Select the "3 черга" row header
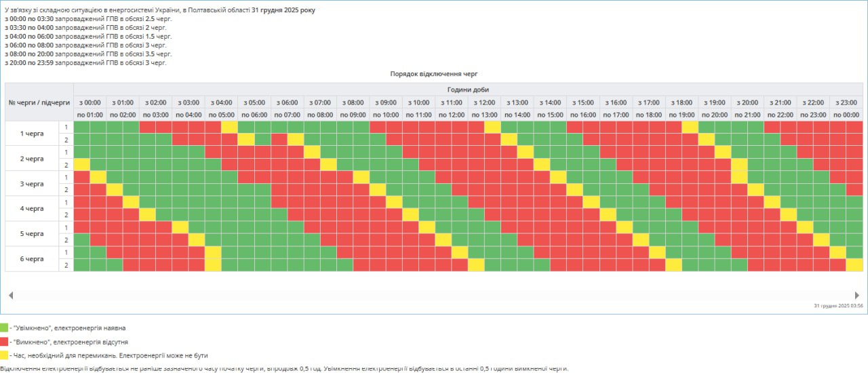Viewport: 868px width, 373px height. pos(32,184)
